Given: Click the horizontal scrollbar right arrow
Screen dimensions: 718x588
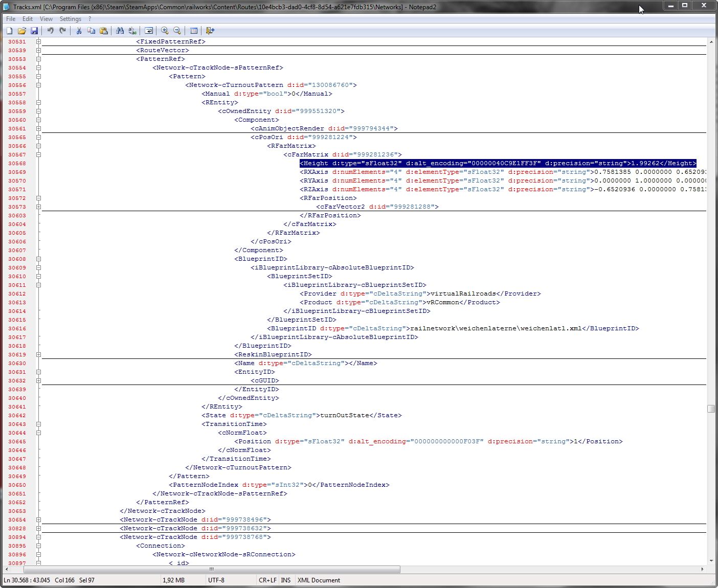Looking at the screenshot, I should [x=702, y=569].
